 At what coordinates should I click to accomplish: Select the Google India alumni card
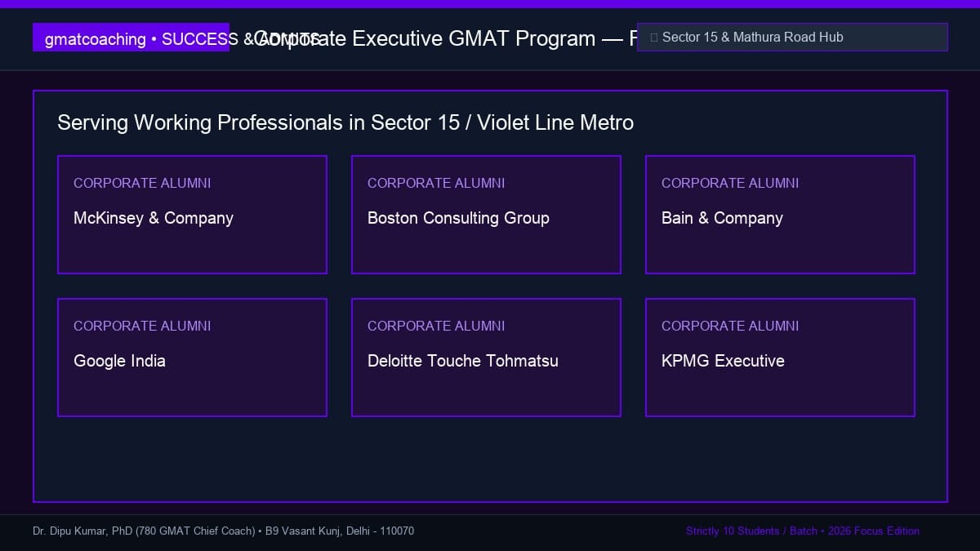[192, 358]
